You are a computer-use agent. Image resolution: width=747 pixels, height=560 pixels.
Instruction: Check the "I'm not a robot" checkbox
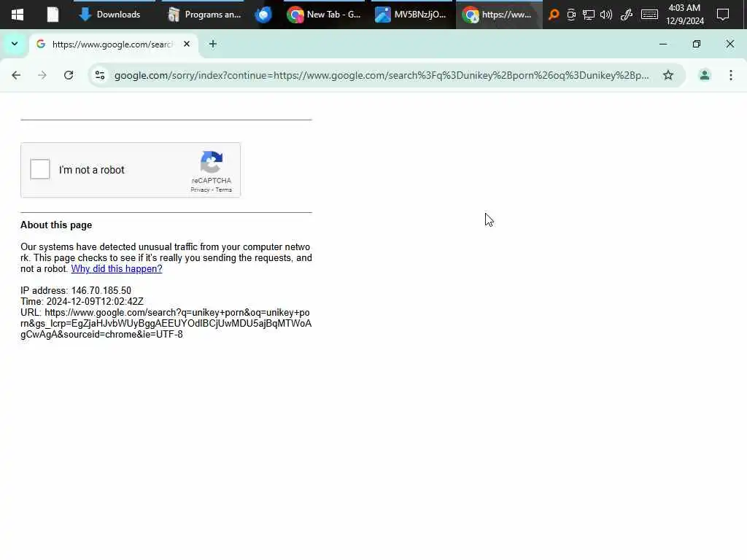pyautogui.click(x=40, y=169)
